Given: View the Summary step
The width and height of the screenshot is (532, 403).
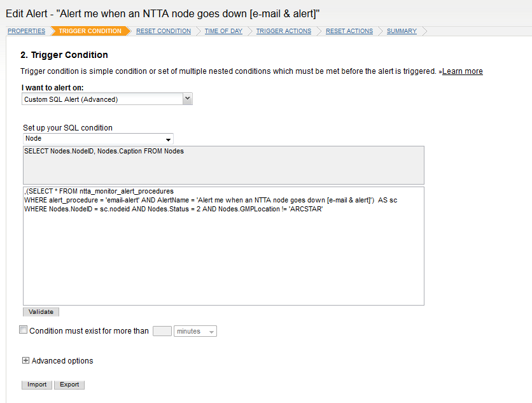Looking at the screenshot, I should tap(402, 31).
